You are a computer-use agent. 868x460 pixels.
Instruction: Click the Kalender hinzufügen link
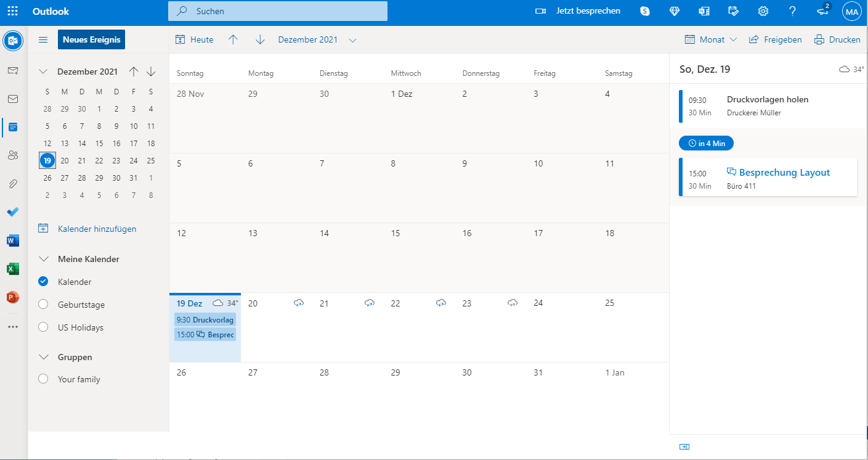(97, 229)
